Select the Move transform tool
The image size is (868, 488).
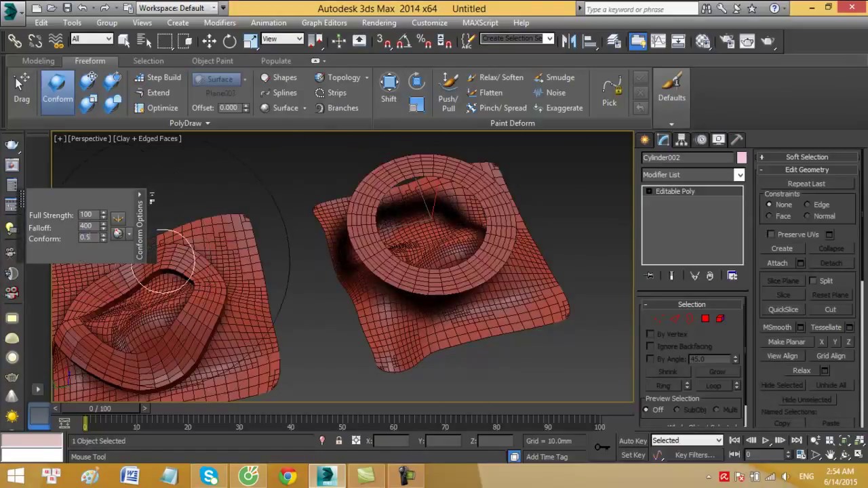[x=209, y=41]
